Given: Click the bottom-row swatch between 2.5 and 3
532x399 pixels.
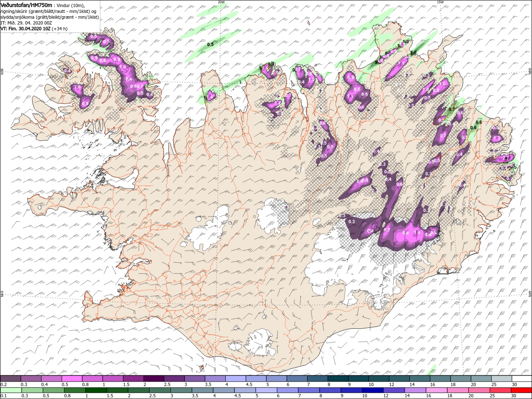Looking at the screenshot, I should coord(160,391).
